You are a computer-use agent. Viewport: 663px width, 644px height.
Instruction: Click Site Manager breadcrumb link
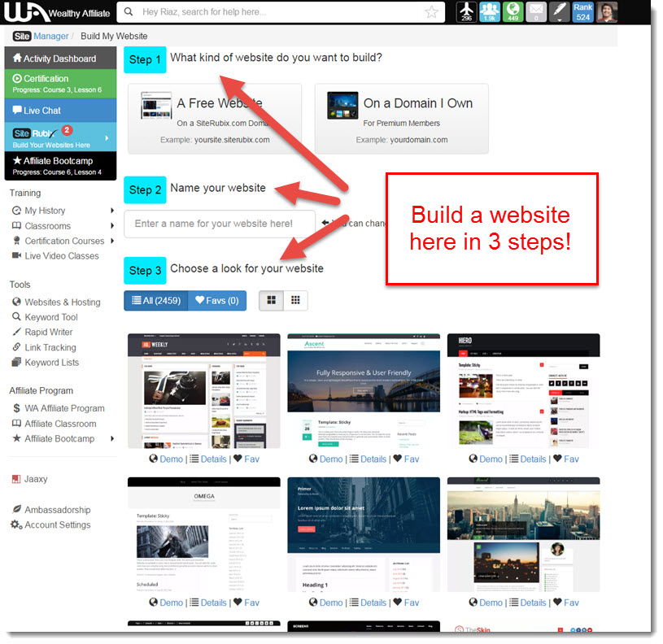coord(41,36)
